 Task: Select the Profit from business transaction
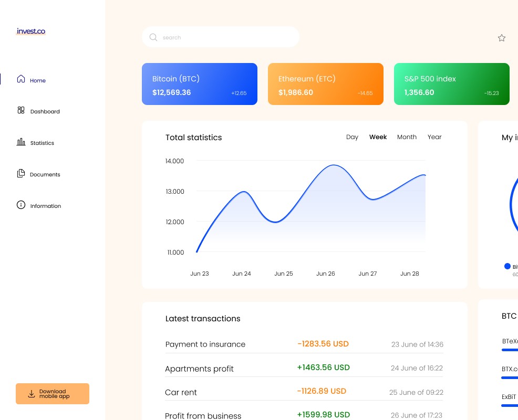click(304, 415)
